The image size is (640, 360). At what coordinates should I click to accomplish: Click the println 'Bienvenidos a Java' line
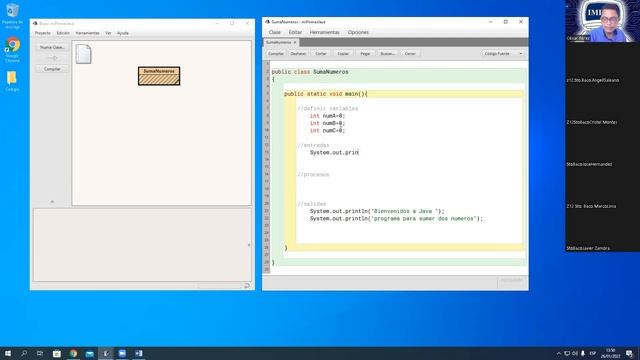pos(377,211)
